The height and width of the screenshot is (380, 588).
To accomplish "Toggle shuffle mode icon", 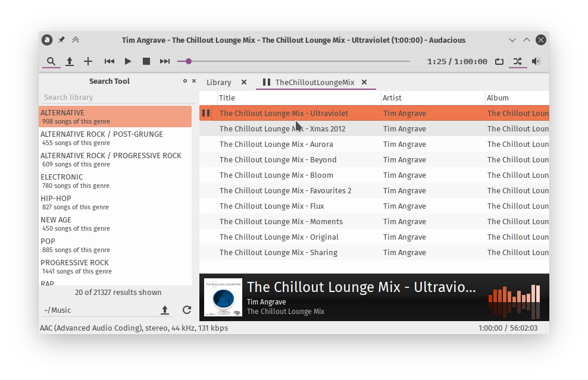I will tap(518, 61).
